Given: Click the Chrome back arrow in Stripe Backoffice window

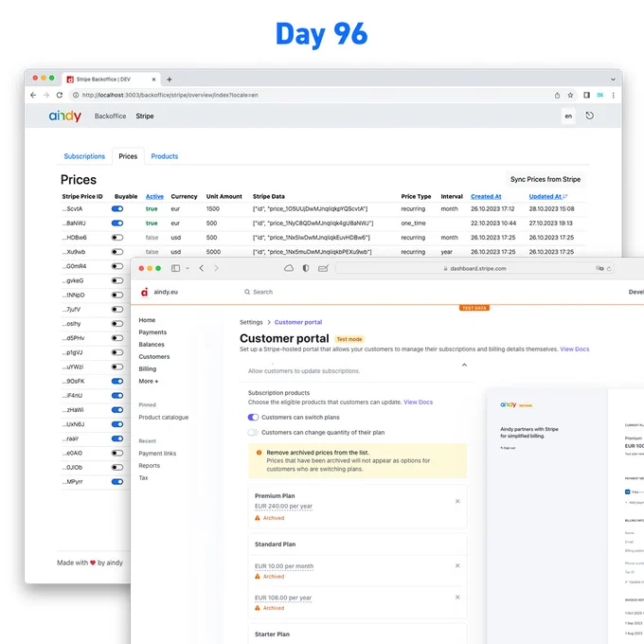Looking at the screenshot, I should [33, 95].
